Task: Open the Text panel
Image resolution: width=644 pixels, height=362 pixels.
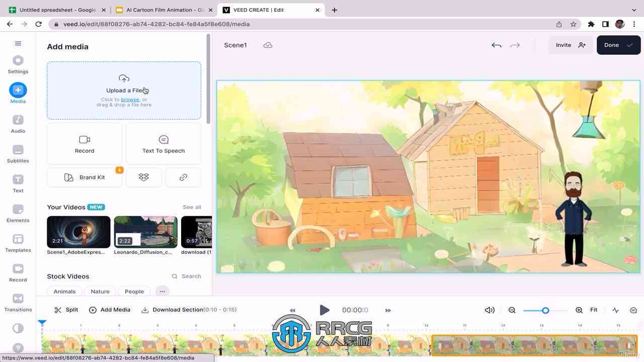Action: pyautogui.click(x=18, y=183)
